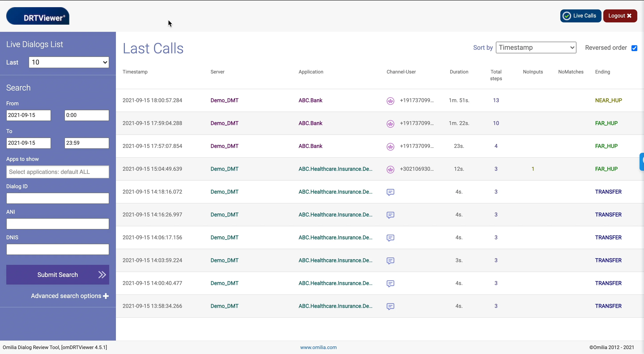The image size is (644, 354).
Task: Open the Apps to show selector
Action: pyautogui.click(x=58, y=172)
